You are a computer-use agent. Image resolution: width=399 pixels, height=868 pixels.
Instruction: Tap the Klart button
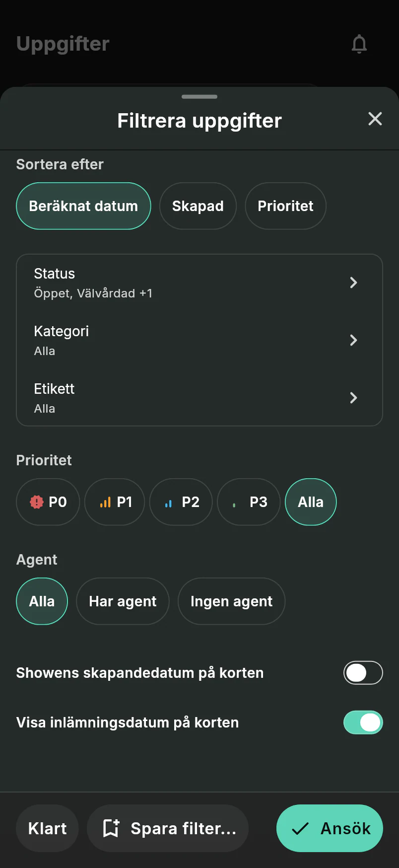(48, 828)
